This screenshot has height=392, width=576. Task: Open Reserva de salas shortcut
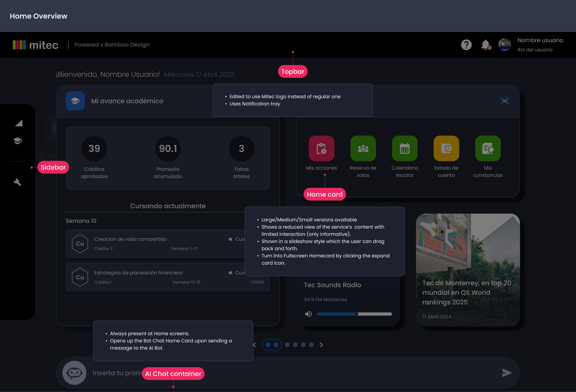[363, 157]
